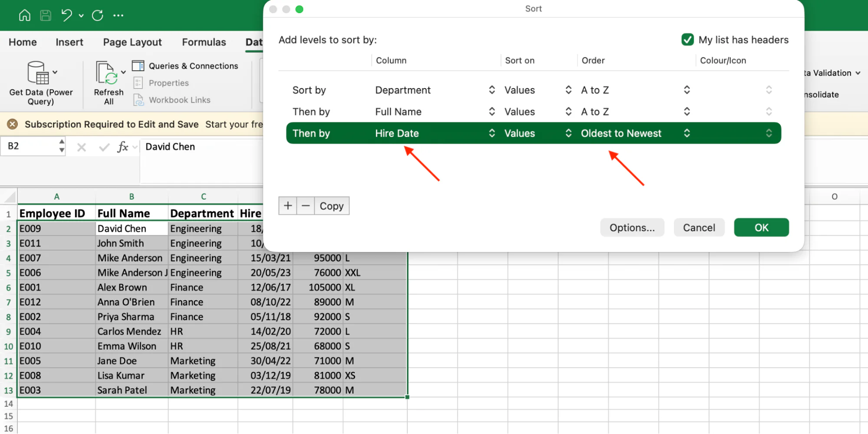Expand the Refresh All dropdown arrow
Screen dimensions: 868x434
(x=123, y=72)
